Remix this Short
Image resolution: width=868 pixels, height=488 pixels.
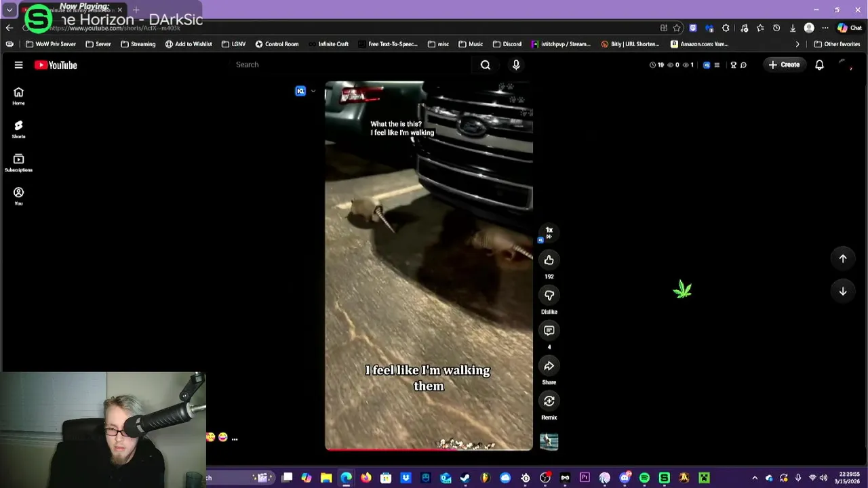[549, 401]
